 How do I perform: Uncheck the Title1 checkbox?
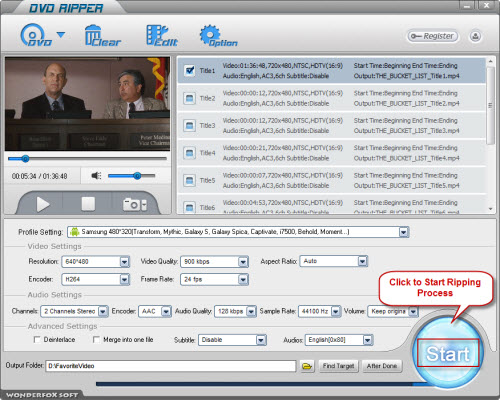(190, 71)
